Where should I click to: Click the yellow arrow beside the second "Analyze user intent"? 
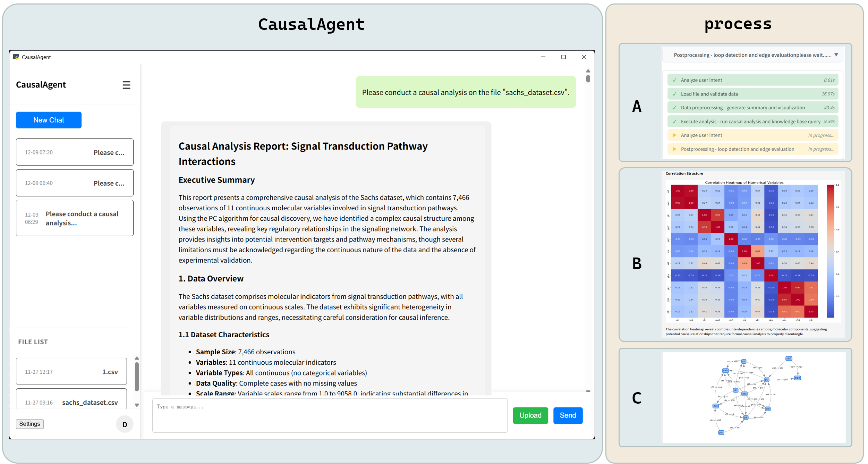674,135
